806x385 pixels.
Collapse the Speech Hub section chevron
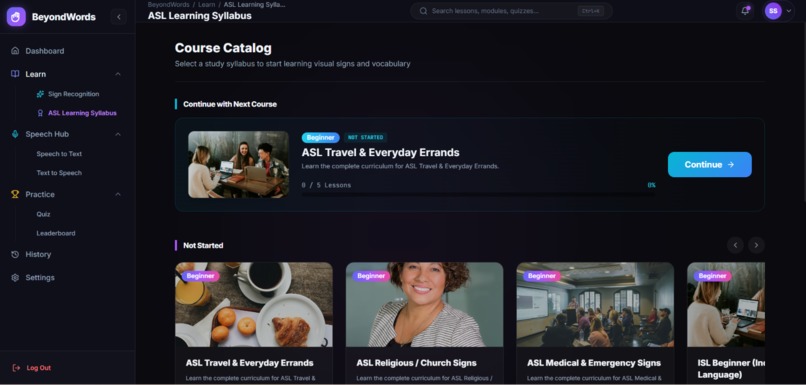point(118,134)
